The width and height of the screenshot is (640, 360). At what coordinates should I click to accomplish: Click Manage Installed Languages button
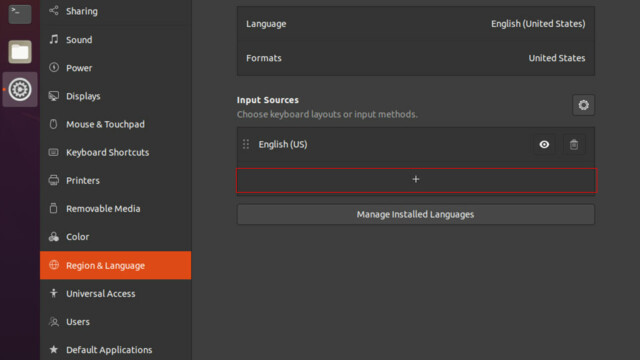pyautogui.click(x=416, y=214)
